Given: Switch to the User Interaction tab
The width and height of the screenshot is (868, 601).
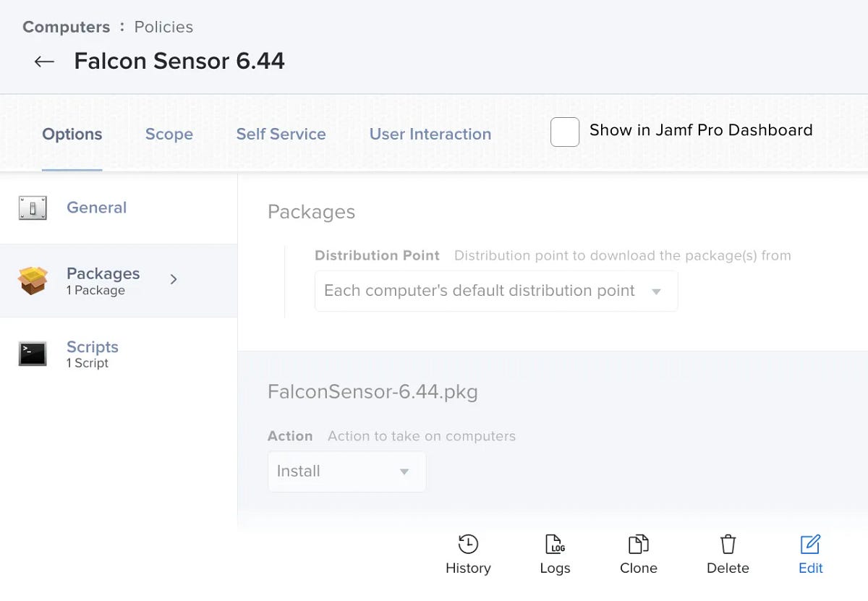Looking at the screenshot, I should (x=430, y=134).
